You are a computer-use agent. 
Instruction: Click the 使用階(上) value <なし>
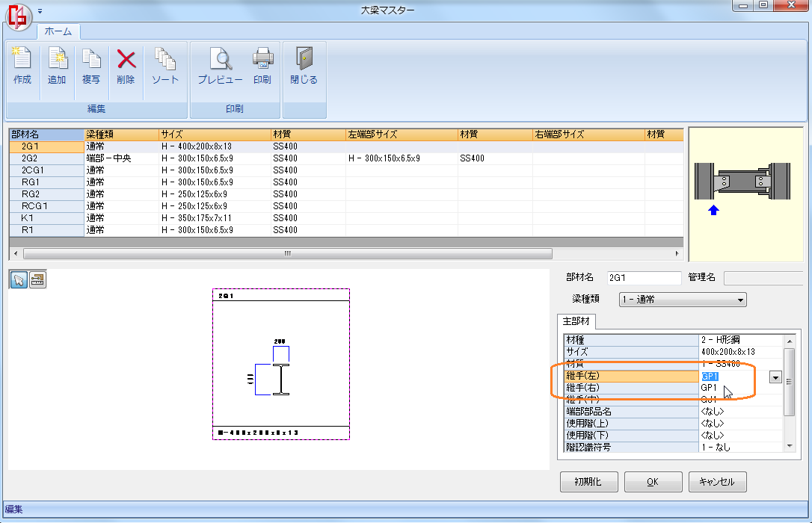coord(740,424)
